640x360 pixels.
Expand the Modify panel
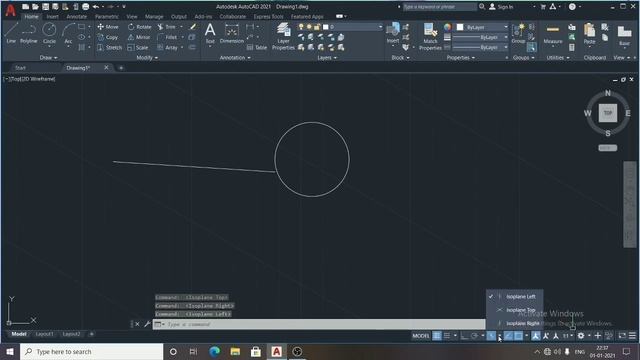pos(147,58)
